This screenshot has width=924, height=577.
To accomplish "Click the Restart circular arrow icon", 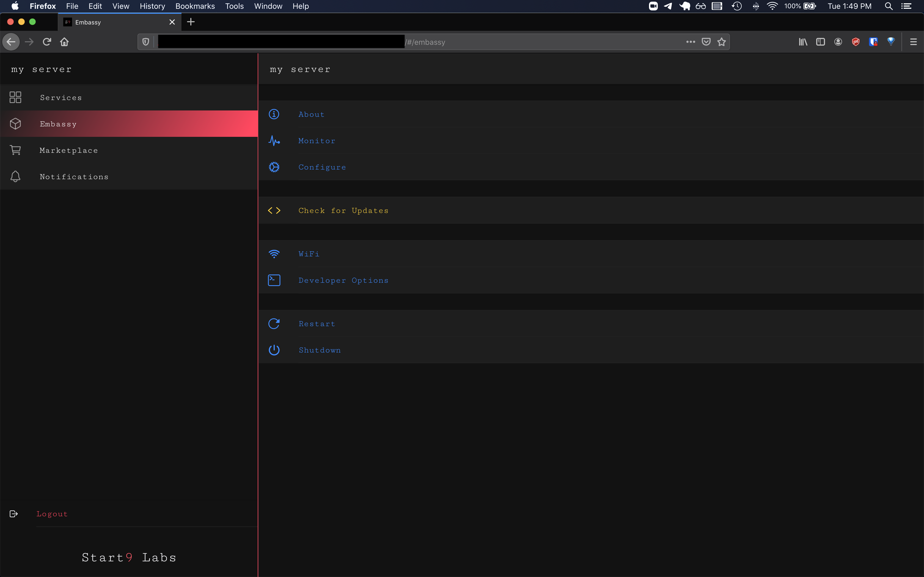I will [x=274, y=324].
